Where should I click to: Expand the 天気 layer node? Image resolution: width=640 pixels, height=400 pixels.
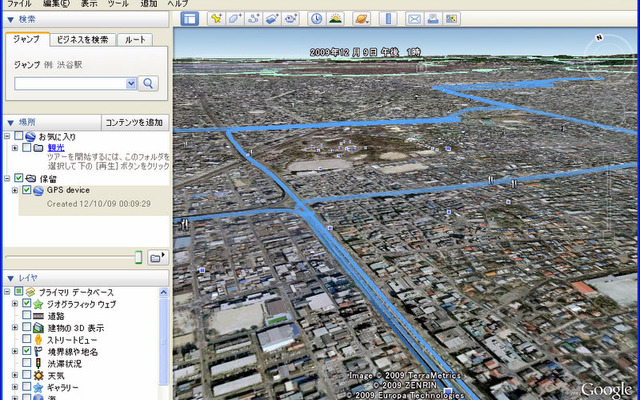pos(15,375)
